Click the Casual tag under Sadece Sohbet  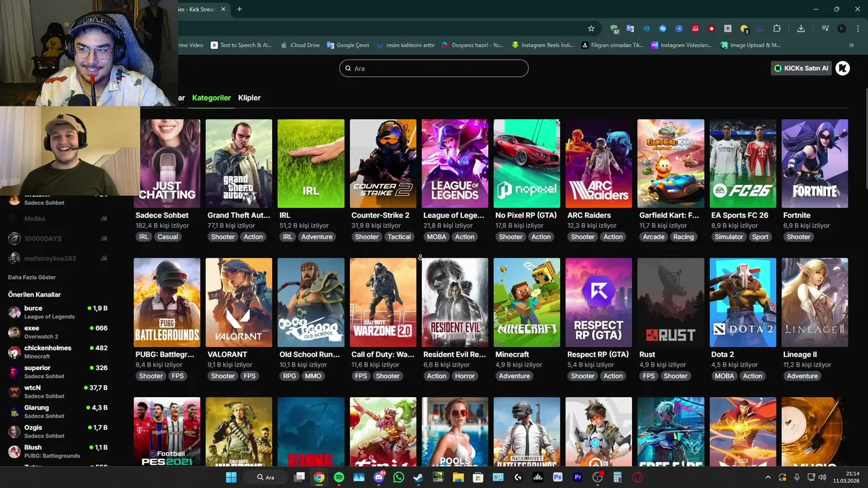click(167, 237)
